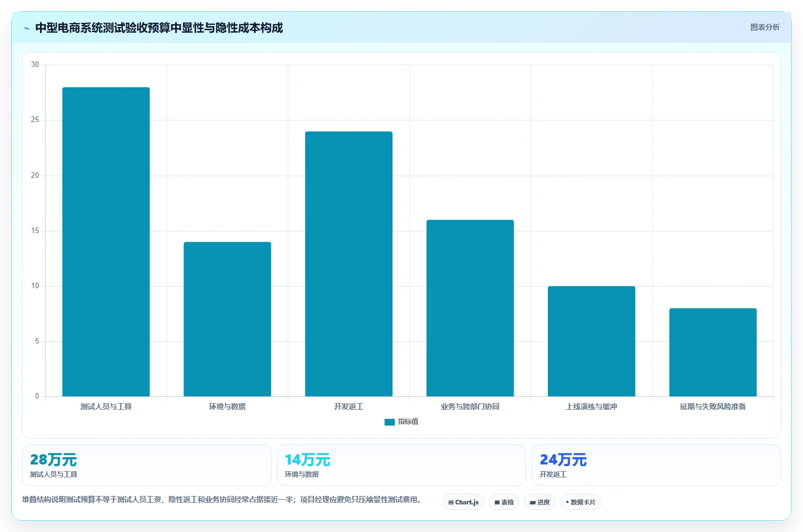Click the 业务与跨部门协同 bar
This screenshot has height=532, width=803.
(x=470, y=308)
